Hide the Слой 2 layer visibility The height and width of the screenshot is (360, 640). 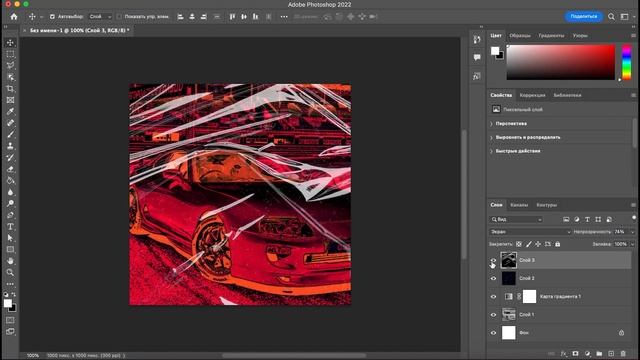click(493, 278)
